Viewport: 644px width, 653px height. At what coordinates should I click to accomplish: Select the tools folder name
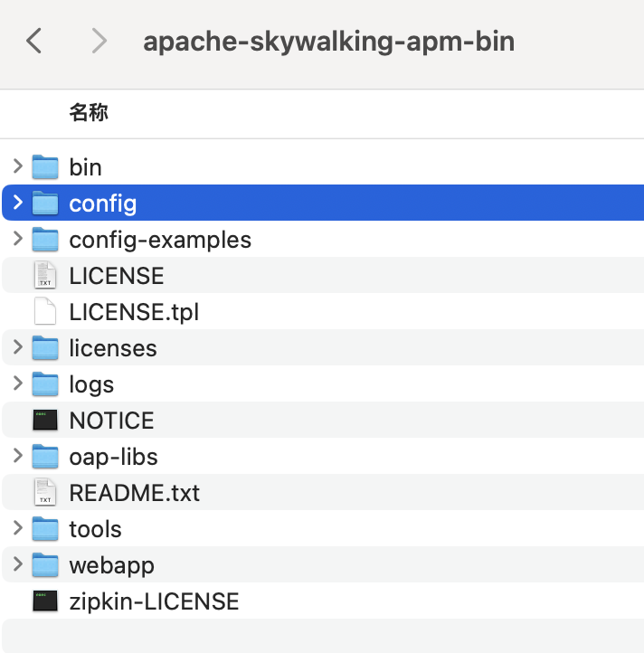point(95,529)
